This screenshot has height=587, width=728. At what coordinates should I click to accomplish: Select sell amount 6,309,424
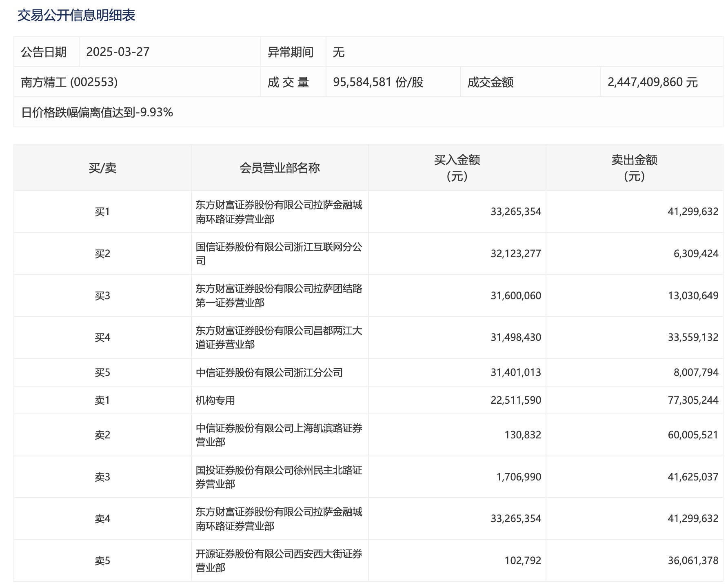tap(696, 253)
